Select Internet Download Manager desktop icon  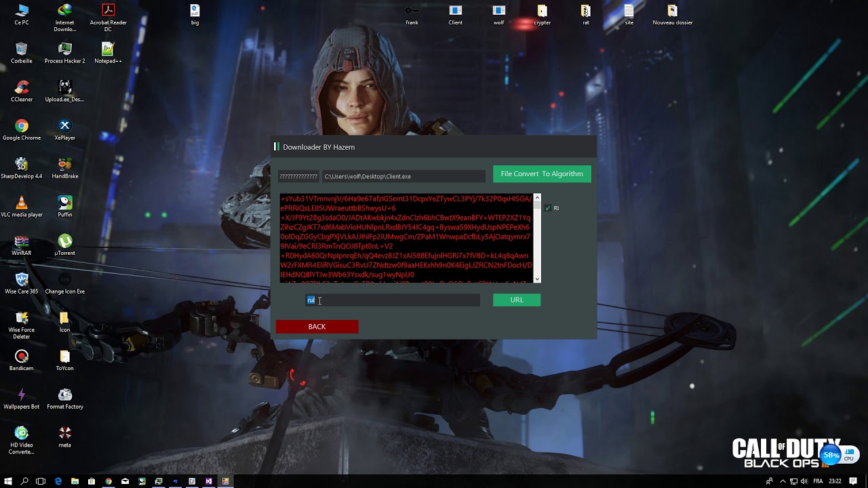[65, 18]
